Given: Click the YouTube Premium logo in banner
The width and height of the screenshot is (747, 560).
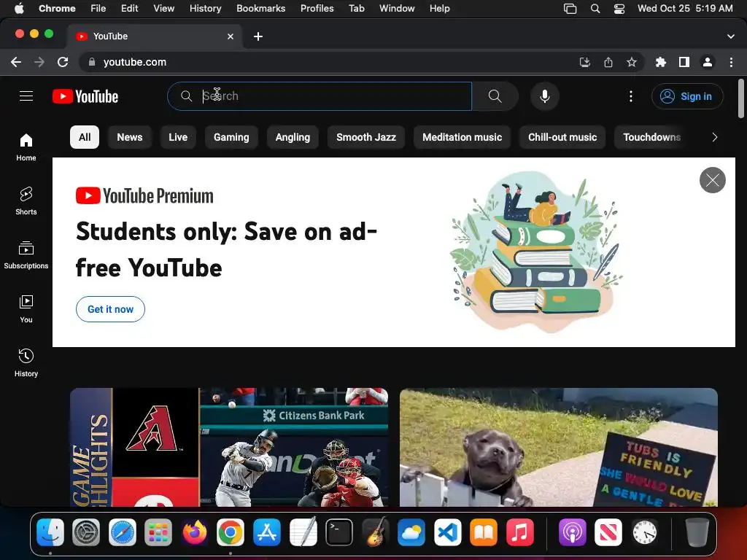Looking at the screenshot, I should 144,195.
